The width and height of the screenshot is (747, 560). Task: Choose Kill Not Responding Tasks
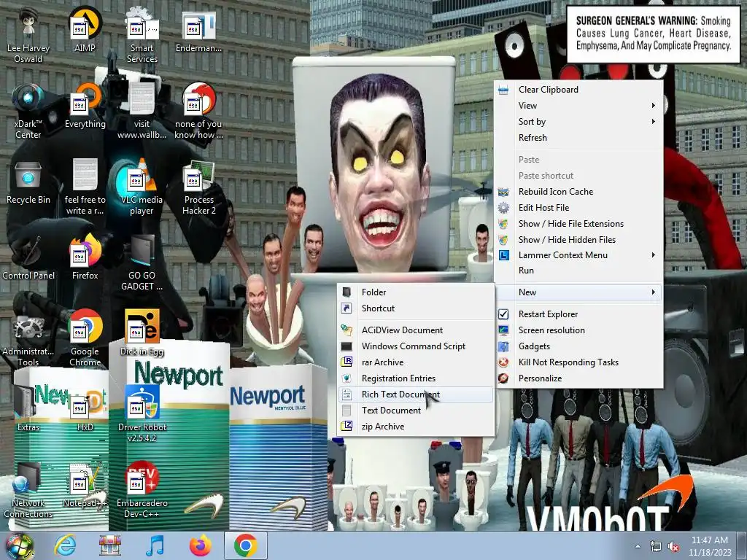578,362
